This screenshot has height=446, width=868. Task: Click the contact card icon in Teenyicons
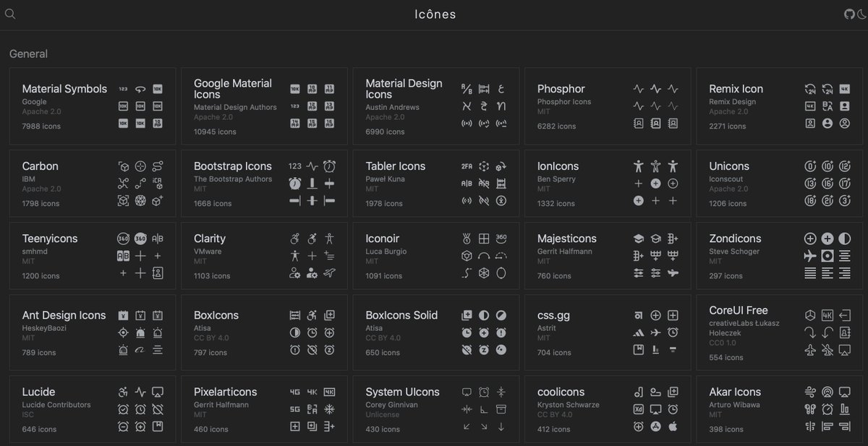tap(158, 273)
